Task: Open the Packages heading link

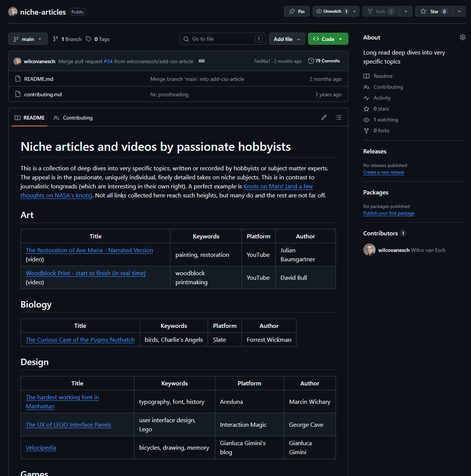Action: click(x=376, y=192)
